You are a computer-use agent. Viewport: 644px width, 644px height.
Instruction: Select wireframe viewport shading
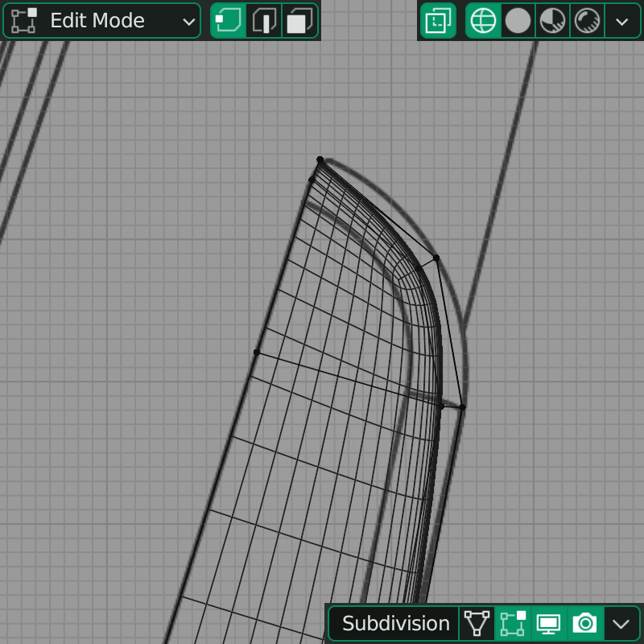[484, 21]
